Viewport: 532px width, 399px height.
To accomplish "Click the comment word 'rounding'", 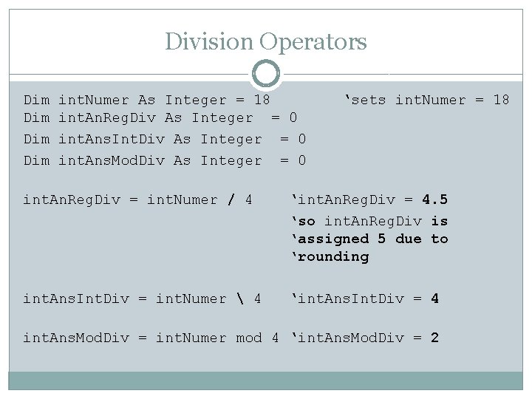I will point(330,257).
